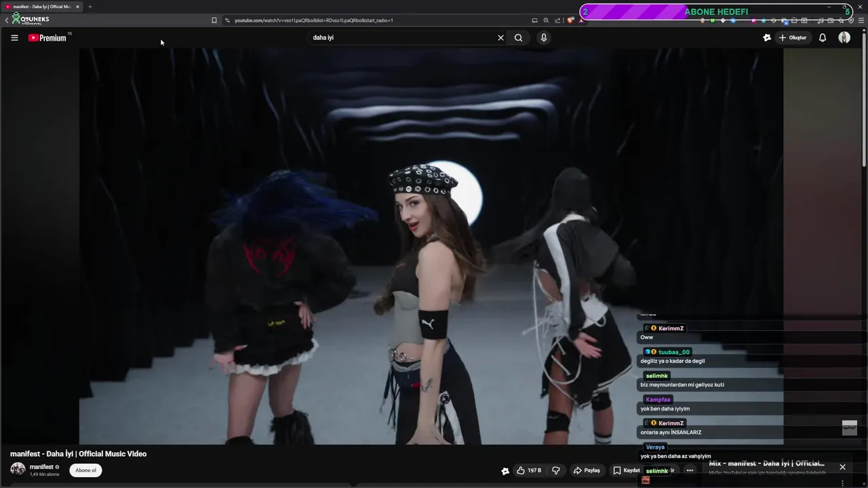Image resolution: width=868 pixels, height=488 pixels.
Task: Click the Mix - manifest - Daha İyi title
Action: click(x=766, y=464)
